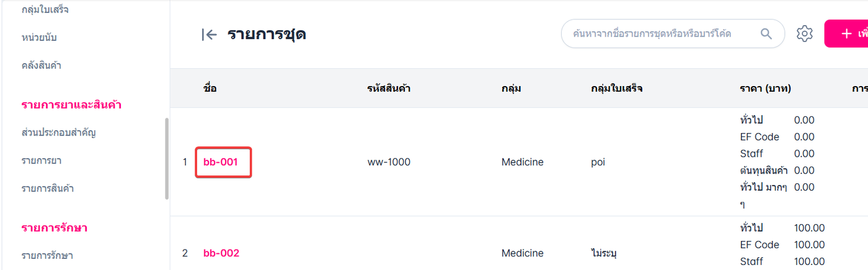Select รายการสินค้า in sidebar
Screen dimensions: 868x270
point(47,188)
